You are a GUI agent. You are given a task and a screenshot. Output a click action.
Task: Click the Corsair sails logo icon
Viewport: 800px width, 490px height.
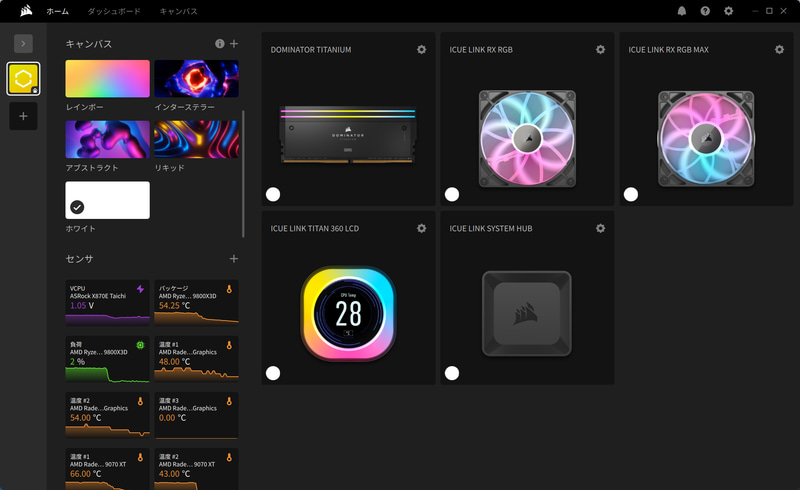[26, 11]
